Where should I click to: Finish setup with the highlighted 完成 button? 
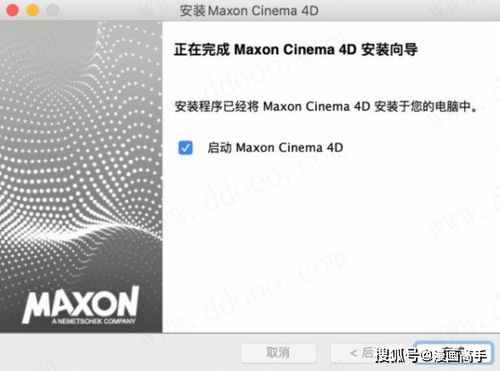click(453, 353)
